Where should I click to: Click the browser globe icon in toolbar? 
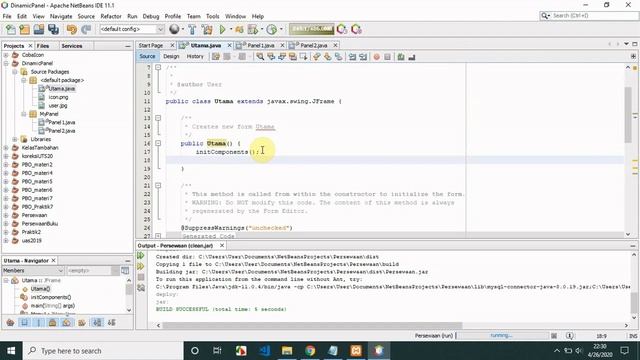(x=174, y=29)
